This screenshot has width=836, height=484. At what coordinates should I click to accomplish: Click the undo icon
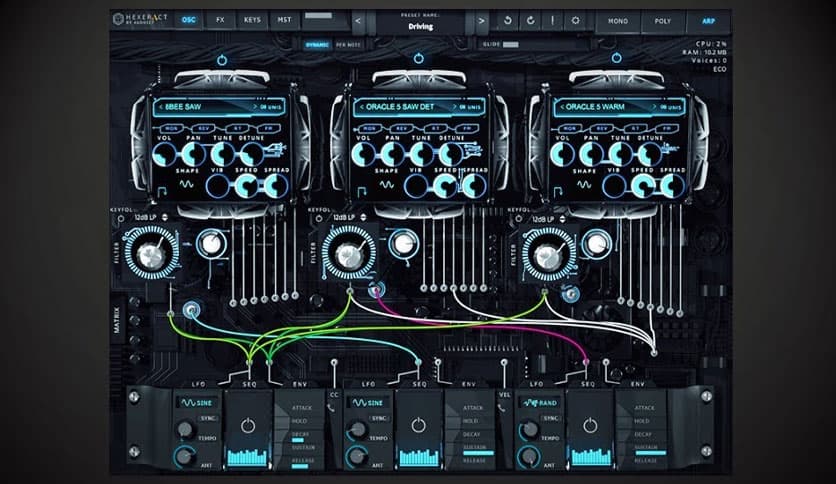click(508, 20)
